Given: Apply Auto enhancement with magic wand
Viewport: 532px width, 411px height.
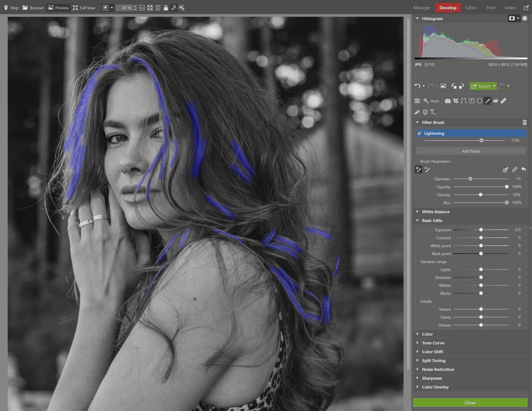Looking at the screenshot, I should [x=431, y=101].
